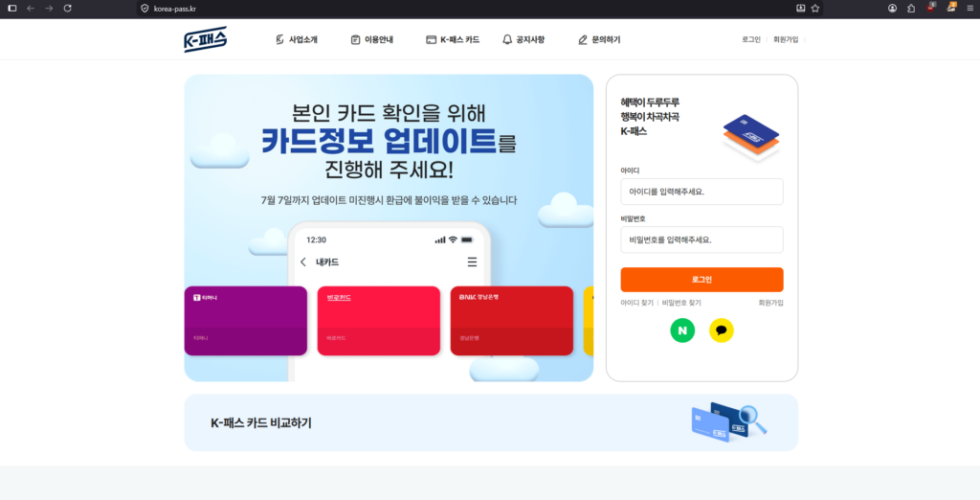Click the 이용안내 clipboard icon
Screen dimensions: 980x500
point(355,39)
